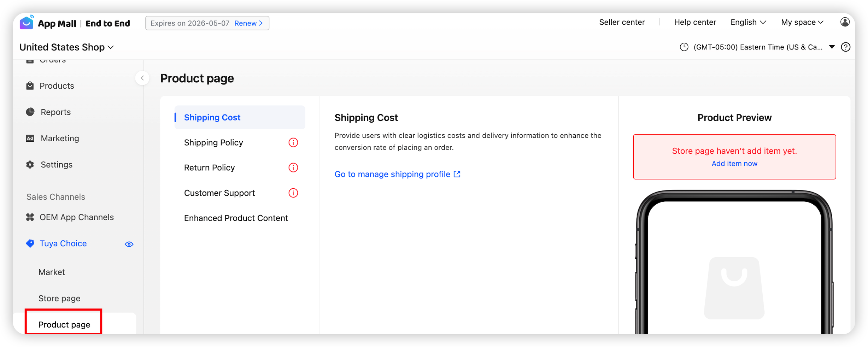Click the warning icon next to Return Policy

pos(293,167)
